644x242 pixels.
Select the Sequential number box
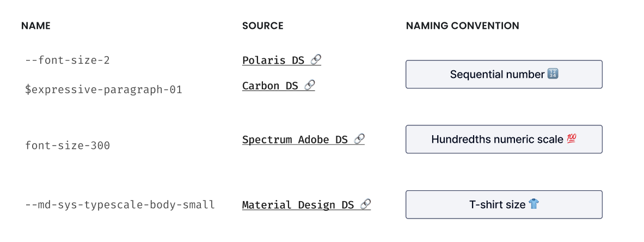(x=504, y=74)
